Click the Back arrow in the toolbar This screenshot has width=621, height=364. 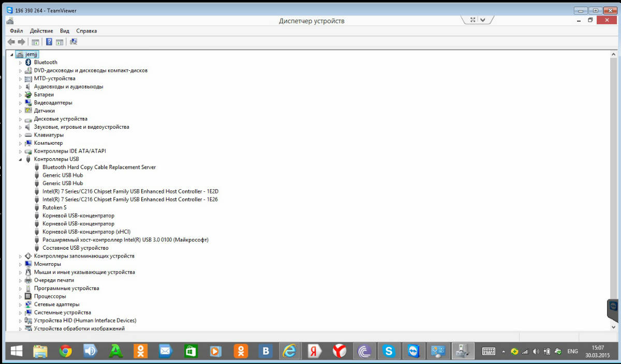click(11, 42)
